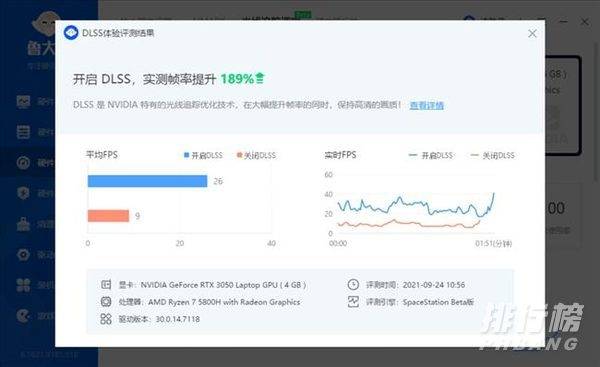Toggle 关闭DLSS legend in average FPS chart
The image size is (600, 367).
pos(256,155)
